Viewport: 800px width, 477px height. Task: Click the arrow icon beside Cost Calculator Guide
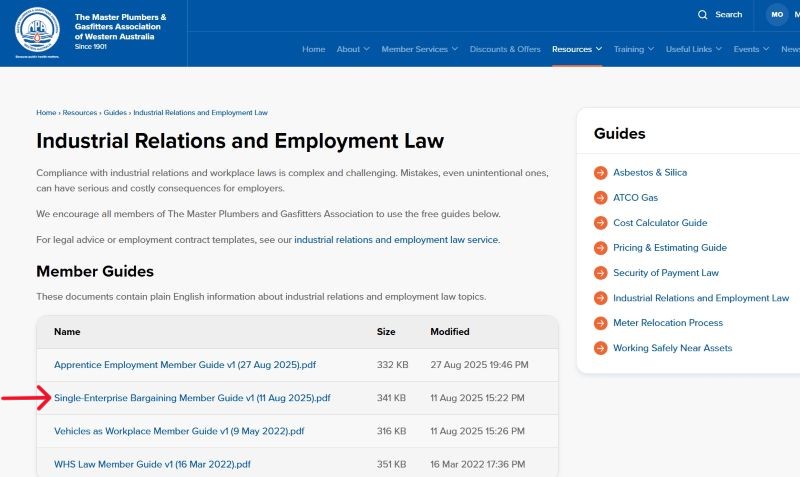click(601, 223)
